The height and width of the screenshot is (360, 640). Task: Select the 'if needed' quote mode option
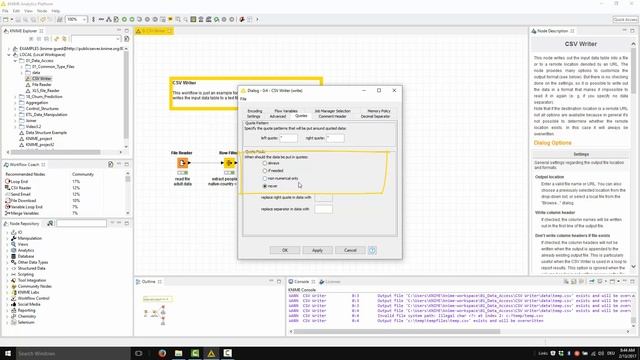pos(265,171)
